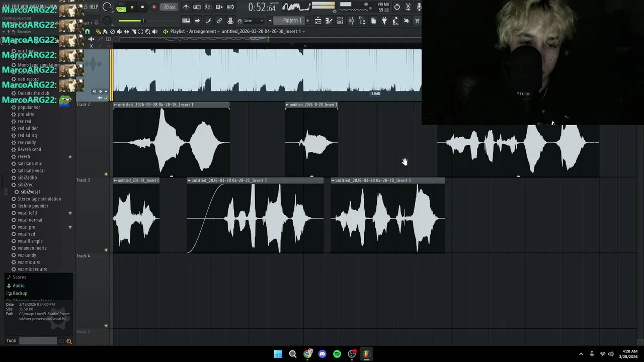Add new pattern with plus button

point(307,21)
